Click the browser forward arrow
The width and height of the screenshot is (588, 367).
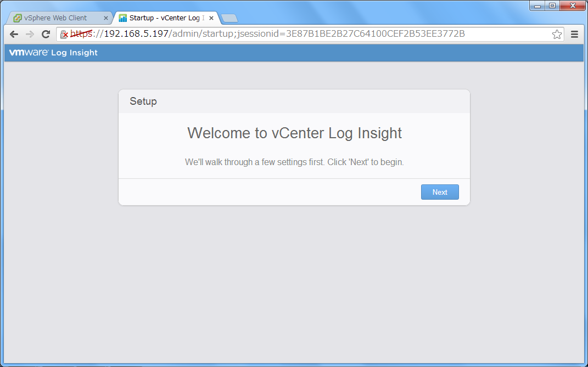tap(30, 34)
